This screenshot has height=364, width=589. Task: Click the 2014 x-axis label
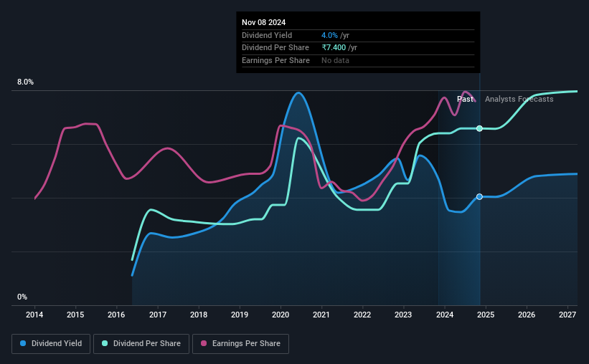pos(34,315)
